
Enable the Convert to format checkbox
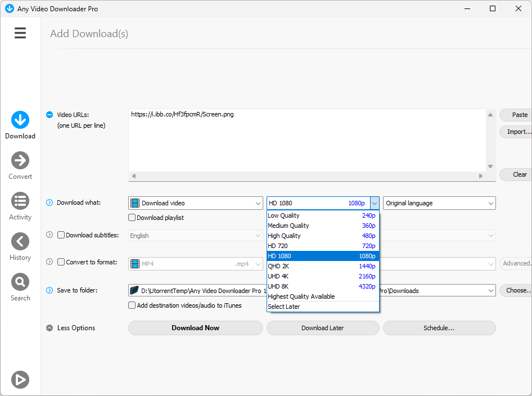(x=61, y=262)
